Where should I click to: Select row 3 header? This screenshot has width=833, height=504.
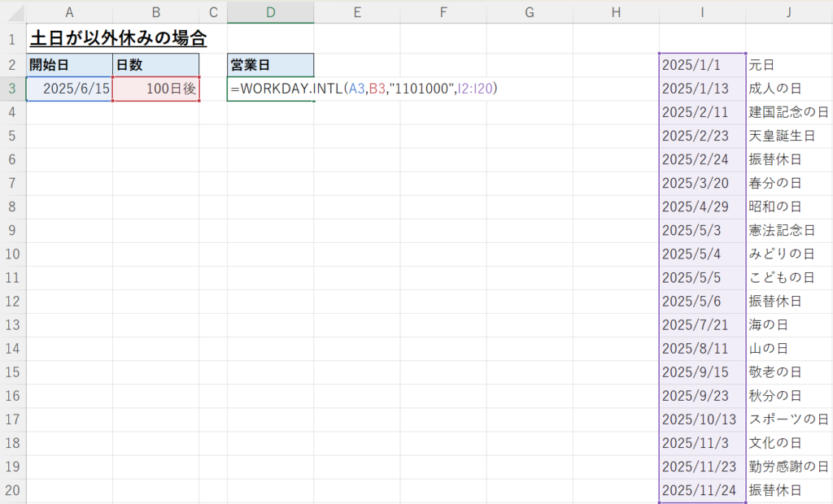click(13, 89)
